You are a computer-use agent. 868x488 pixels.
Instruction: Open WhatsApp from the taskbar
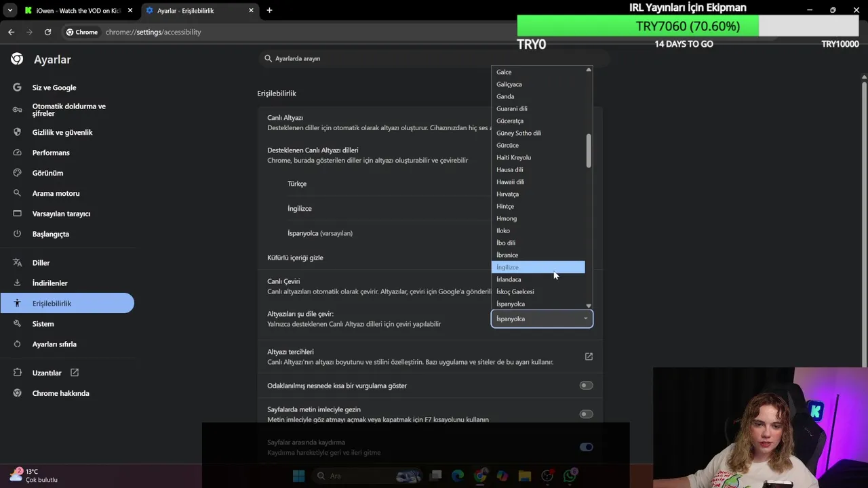coord(570,476)
